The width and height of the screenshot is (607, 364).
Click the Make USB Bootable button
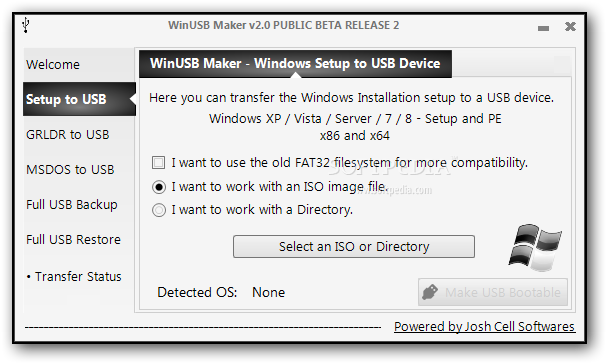click(x=493, y=292)
